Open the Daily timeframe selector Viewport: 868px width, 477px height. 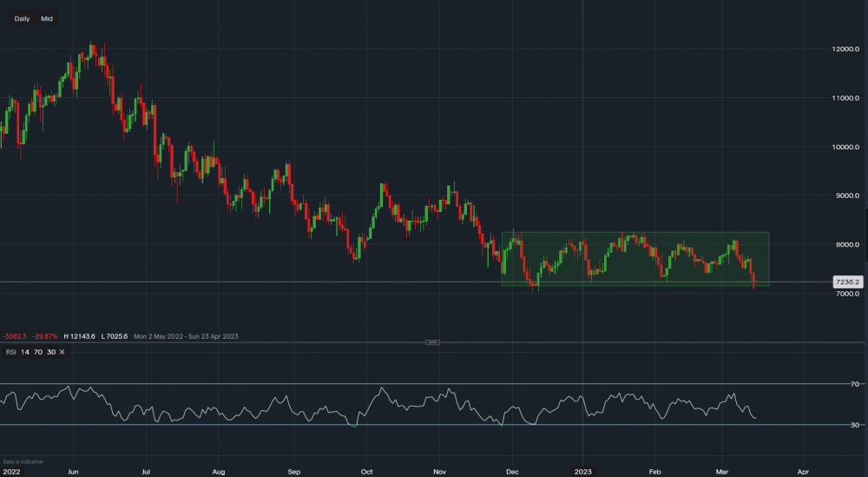pyautogui.click(x=23, y=17)
